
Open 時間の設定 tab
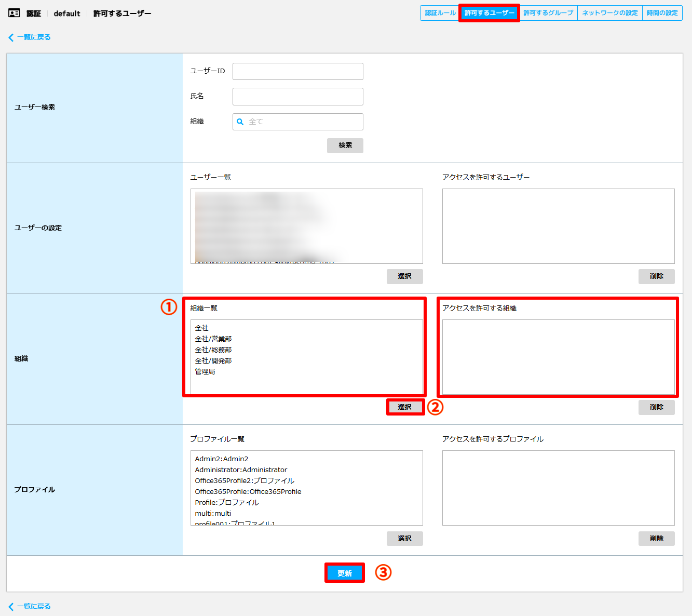point(662,13)
